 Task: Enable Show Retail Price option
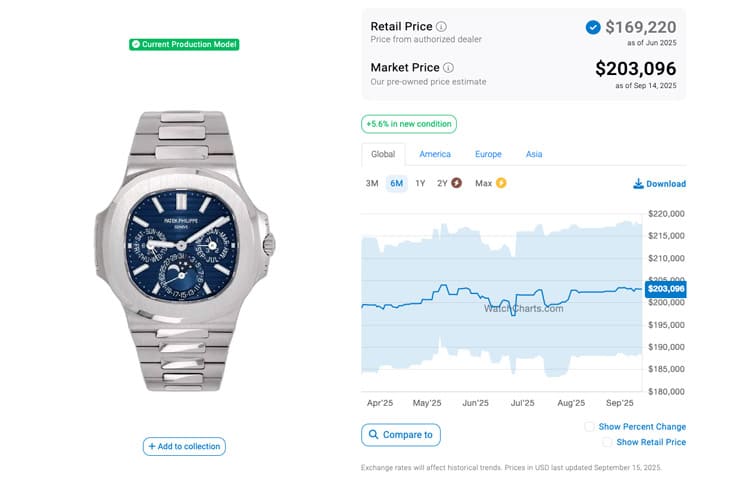[607, 442]
